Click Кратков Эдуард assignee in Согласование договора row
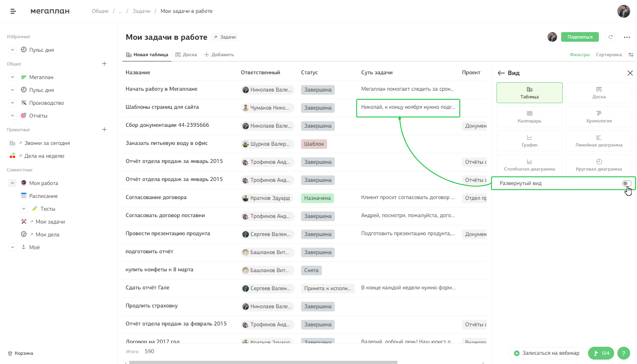Viewport: 637px width, 364px height. 268,198
